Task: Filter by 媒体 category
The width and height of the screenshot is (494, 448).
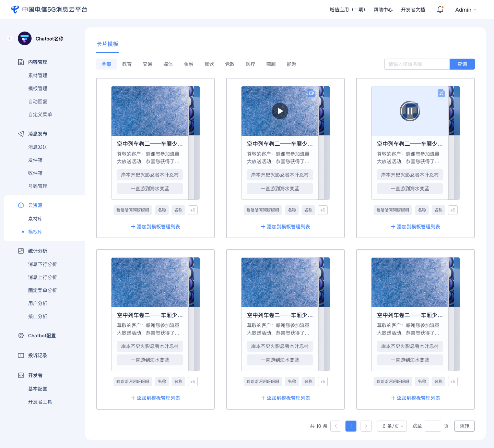Action: [x=168, y=64]
